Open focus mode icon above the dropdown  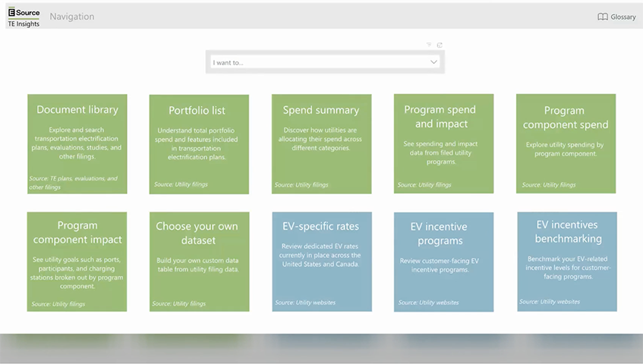coord(440,45)
